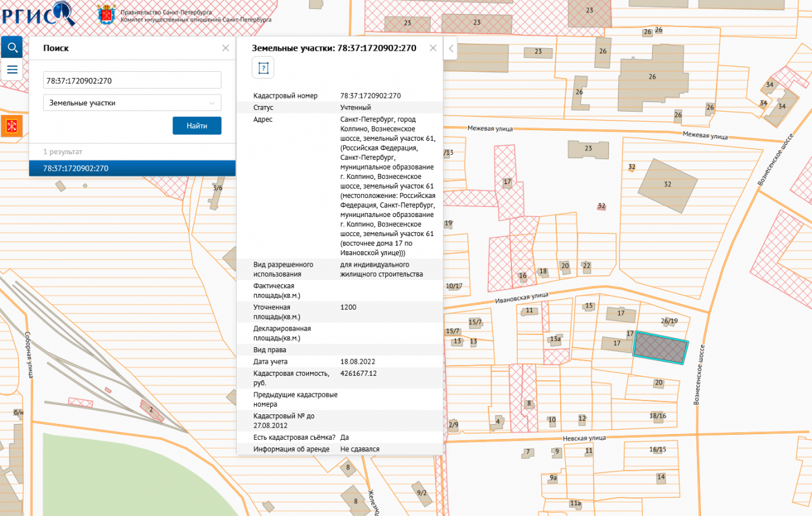
Task: Click building 20 near Вознесенское шоссе
Action: [658, 382]
